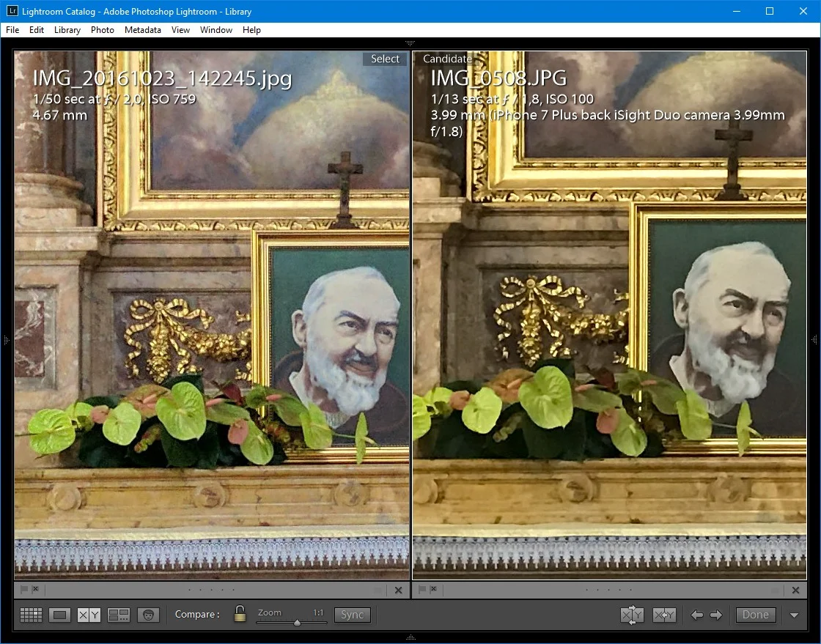
Task: Mark the Select photo as rejected
Action: point(36,589)
